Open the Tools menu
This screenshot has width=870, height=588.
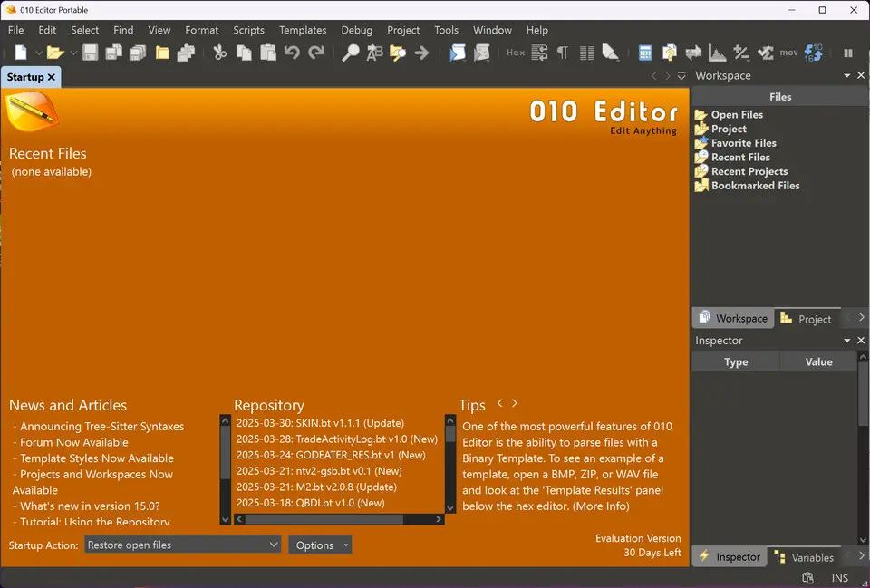pos(446,30)
